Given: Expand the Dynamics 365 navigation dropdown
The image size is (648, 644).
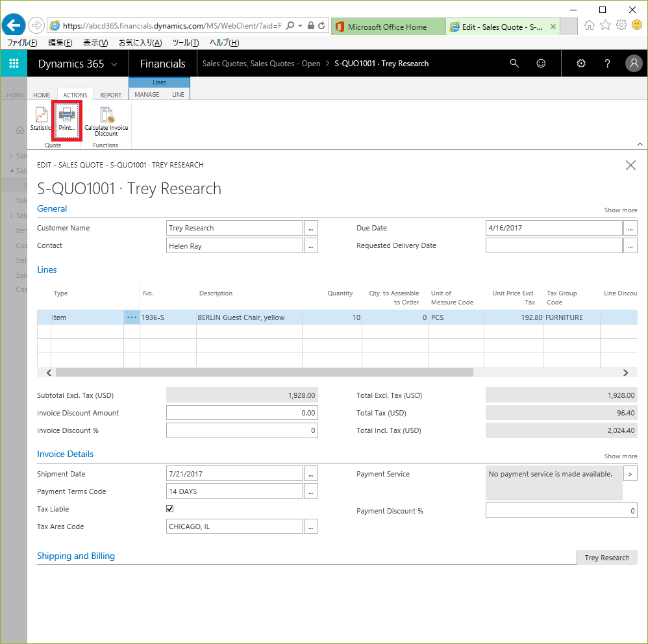Looking at the screenshot, I should [114, 64].
